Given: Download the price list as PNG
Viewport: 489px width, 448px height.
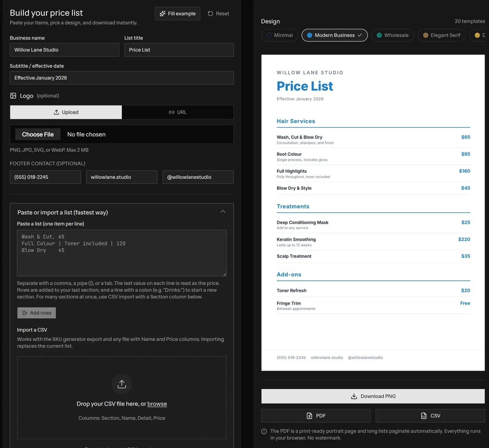Looking at the screenshot, I should coord(373,396).
